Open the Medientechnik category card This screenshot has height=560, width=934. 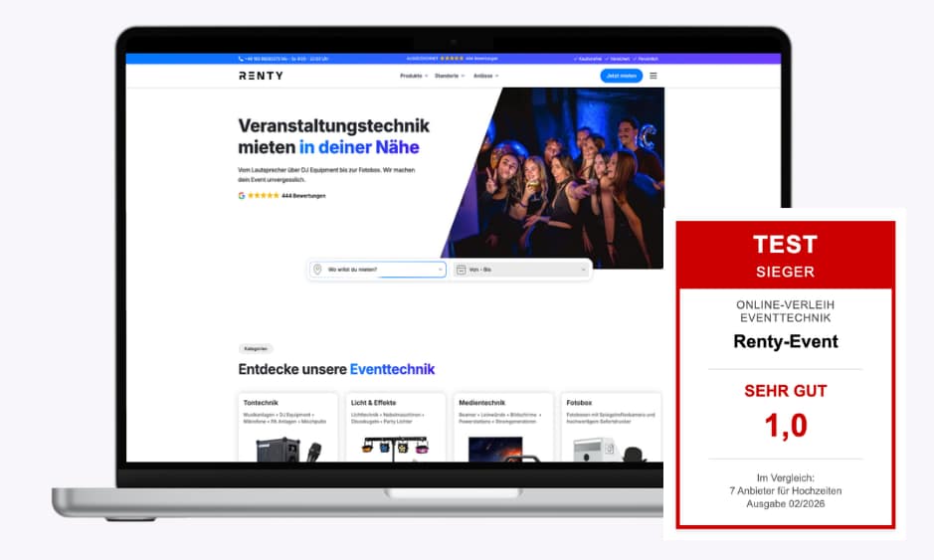click(501, 428)
